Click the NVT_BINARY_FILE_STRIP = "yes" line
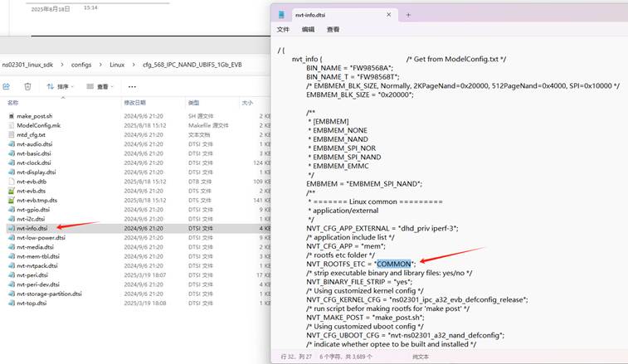 pos(359,282)
